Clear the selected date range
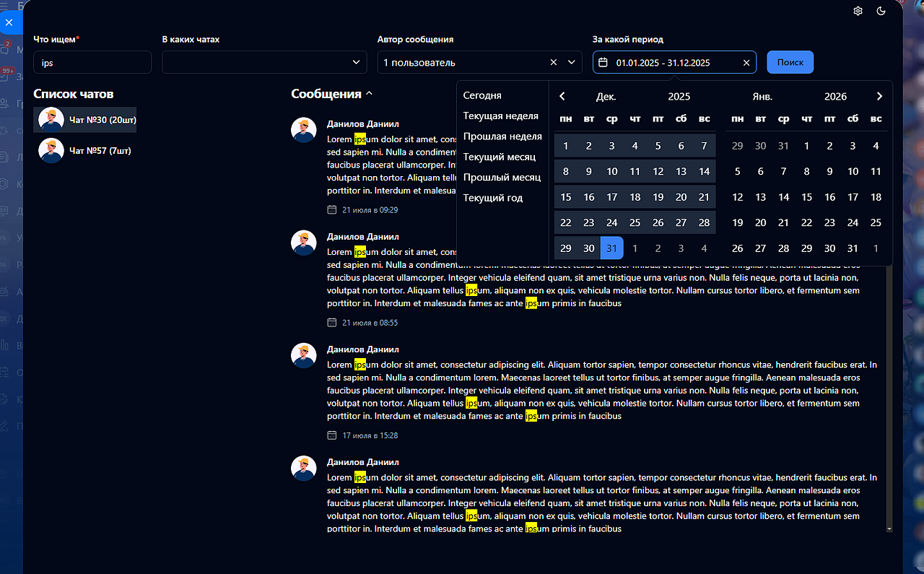This screenshot has height=574, width=924. point(746,63)
